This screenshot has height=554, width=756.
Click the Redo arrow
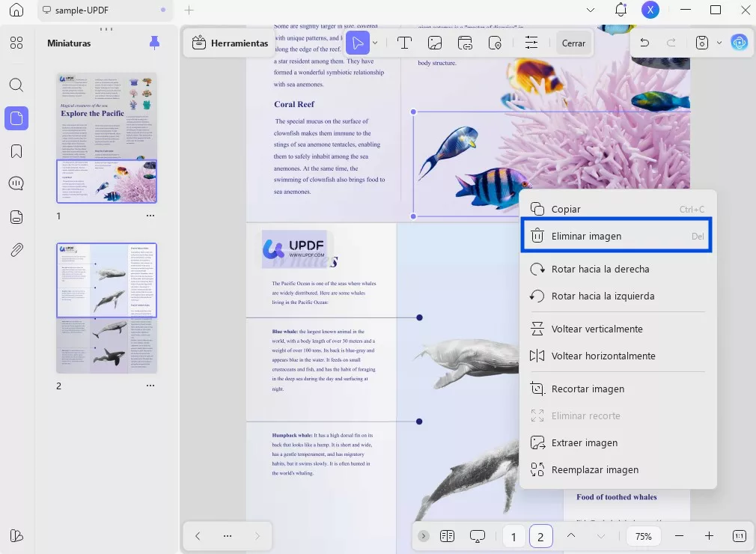(671, 43)
